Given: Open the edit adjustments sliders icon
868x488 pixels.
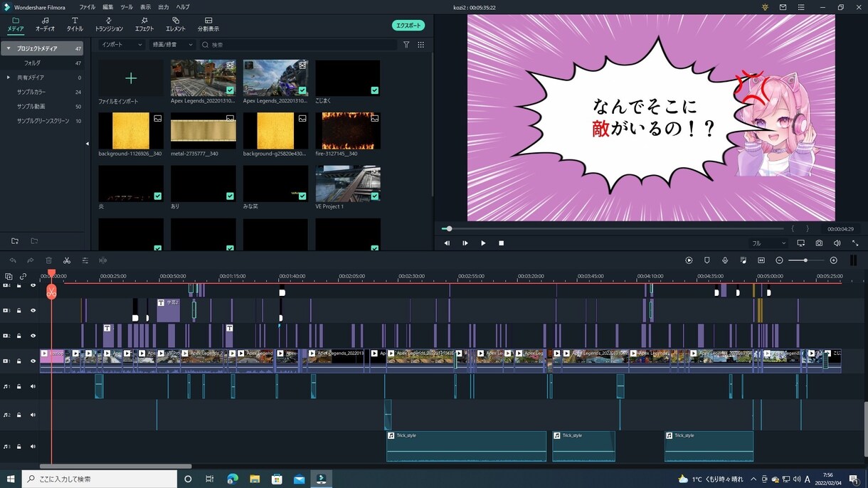Looking at the screenshot, I should tap(85, 260).
